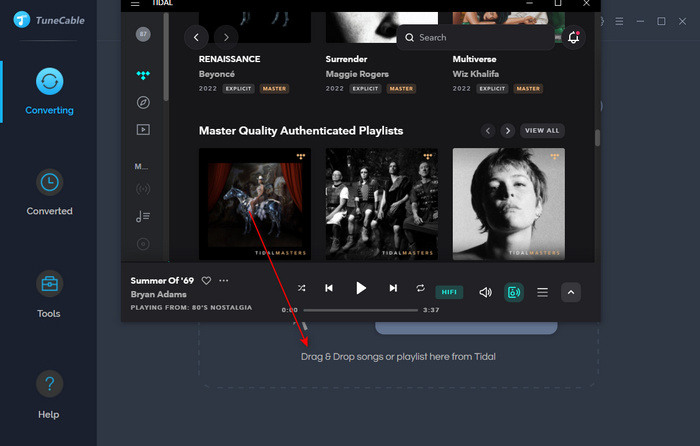Navigate back in the Tidal window
This screenshot has height=446, width=700.
click(x=196, y=38)
